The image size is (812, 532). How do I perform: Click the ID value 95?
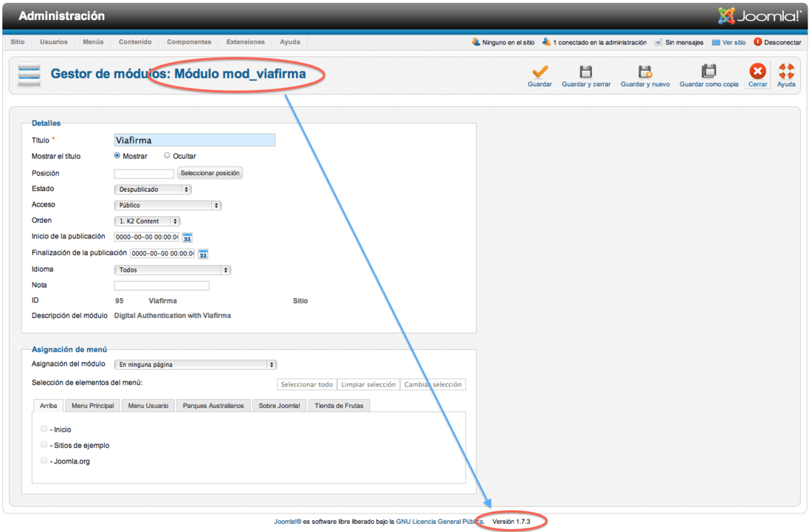(119, 300)
